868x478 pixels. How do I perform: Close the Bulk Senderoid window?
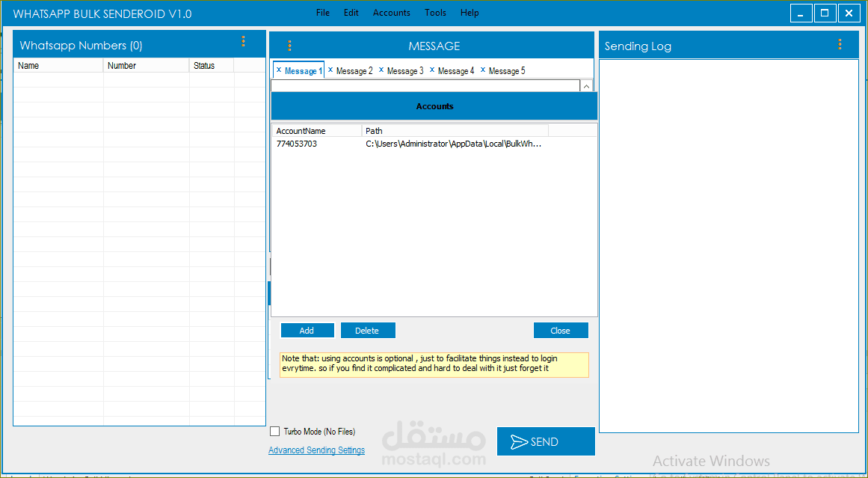[849, 13]
